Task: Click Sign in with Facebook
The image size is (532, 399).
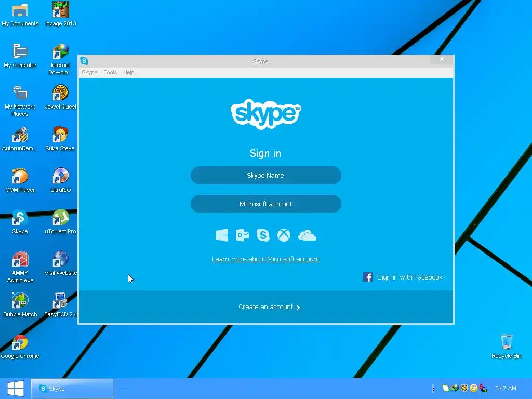Action: (403, 277)
